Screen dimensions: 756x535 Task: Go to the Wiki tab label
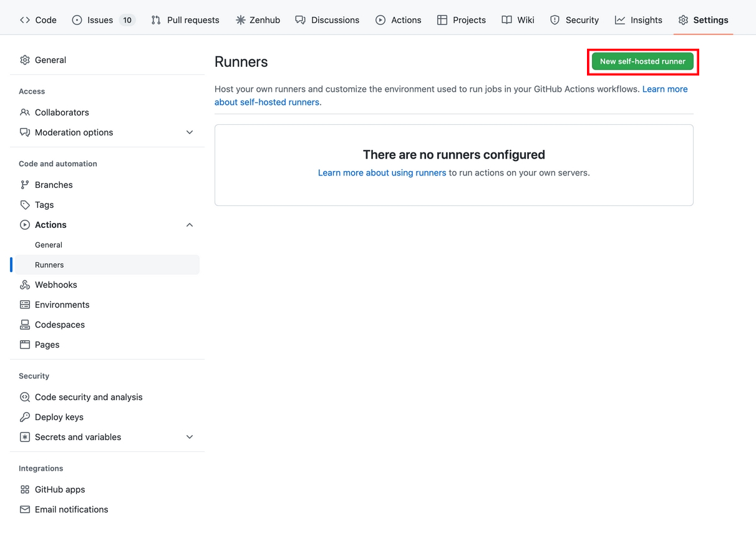point(526,20)
